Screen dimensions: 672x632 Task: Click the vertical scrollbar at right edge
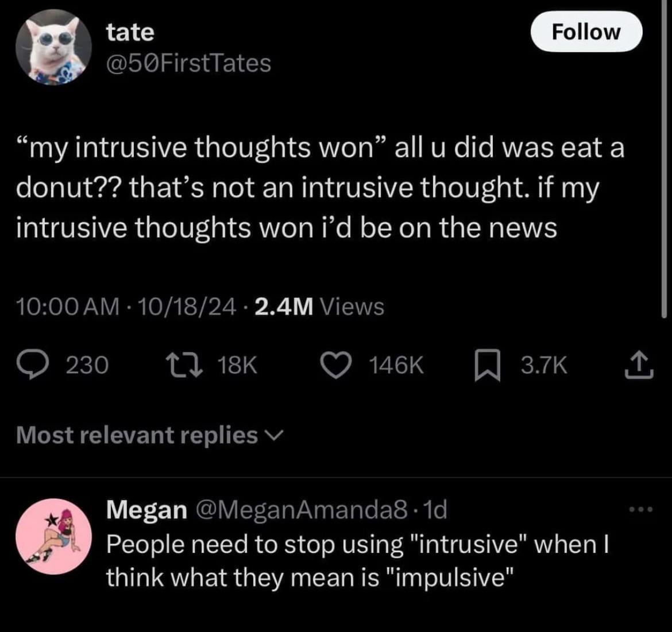pos(664,158)
